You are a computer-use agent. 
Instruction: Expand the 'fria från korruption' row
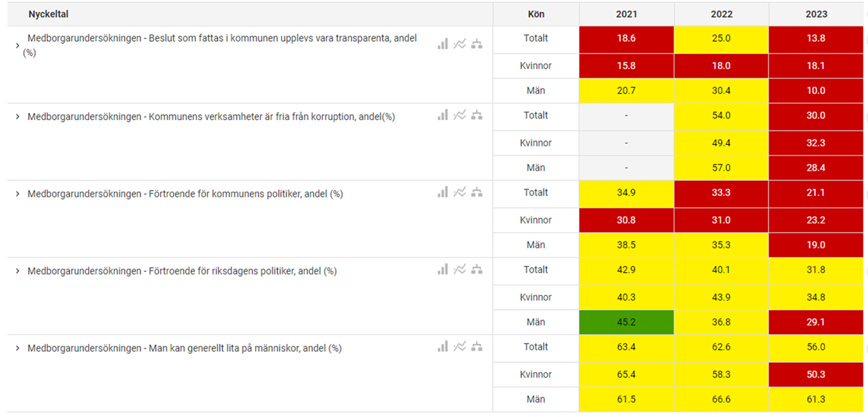tap(18, 116)
